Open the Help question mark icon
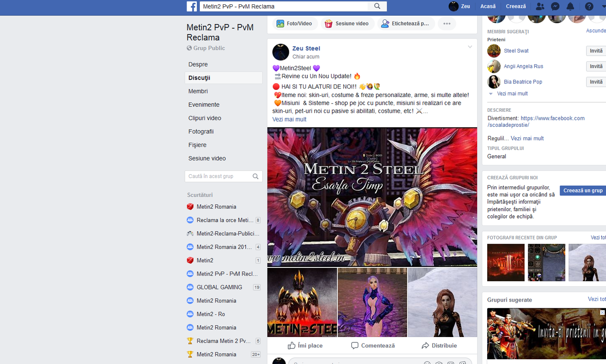Screen dimensions: 606x364 [x=589, y=7]
